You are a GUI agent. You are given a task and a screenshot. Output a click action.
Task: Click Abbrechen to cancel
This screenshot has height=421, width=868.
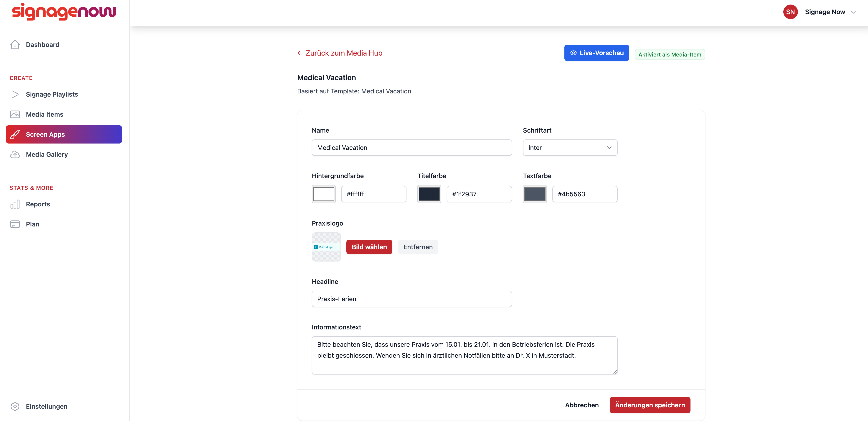581,405
